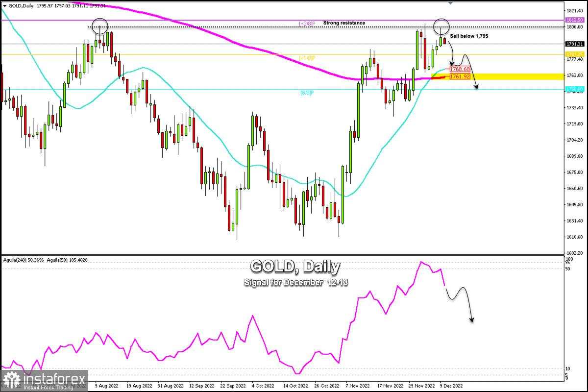
Task: Click the 1602.20 price axis value
Action: click(574, 253)
